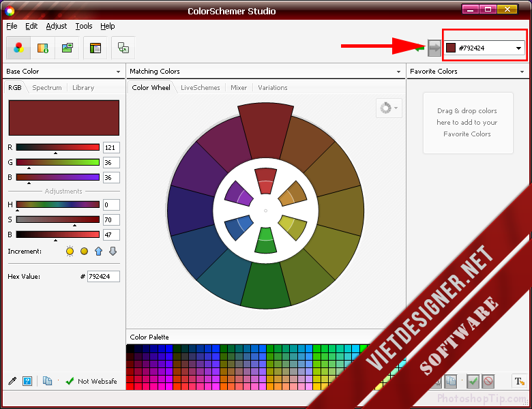The image size is (532, 409).
Task: Switch to the Spectrum tab
Action: pyautogui.click(x=47, y=87)
